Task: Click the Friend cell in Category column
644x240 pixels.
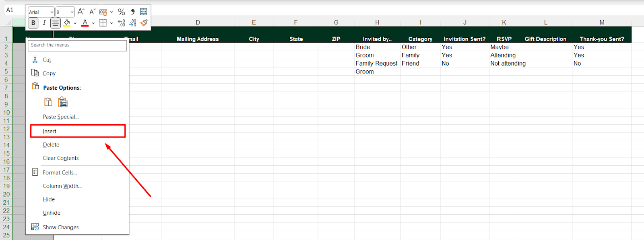Action: click(x=420, y=64)
